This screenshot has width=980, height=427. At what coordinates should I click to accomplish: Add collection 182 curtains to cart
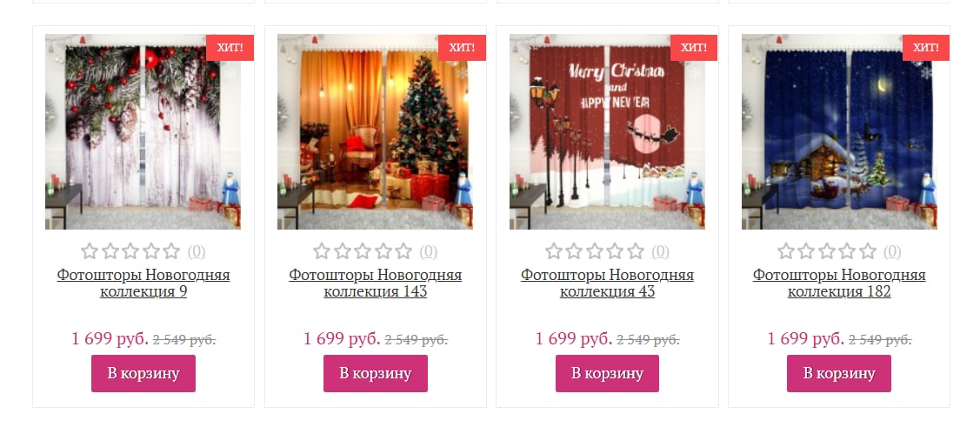click(x=839, y=373)
